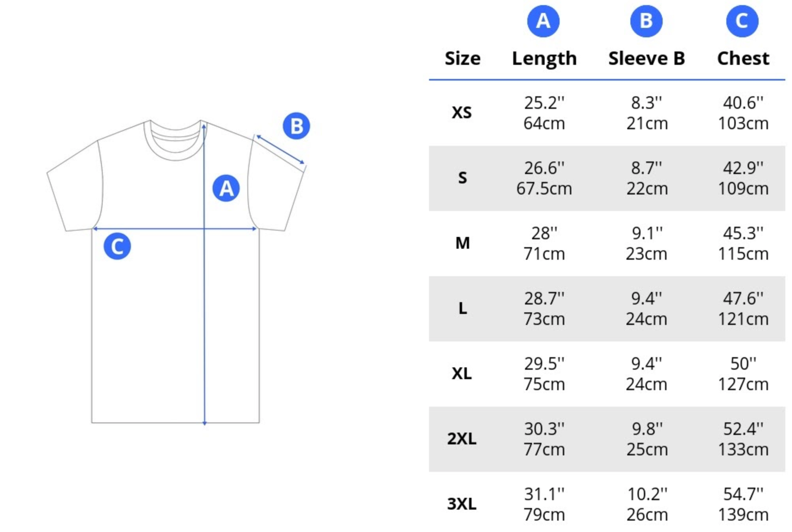
Task: Click the blue A badge above Length
Action: click(543, 21)
